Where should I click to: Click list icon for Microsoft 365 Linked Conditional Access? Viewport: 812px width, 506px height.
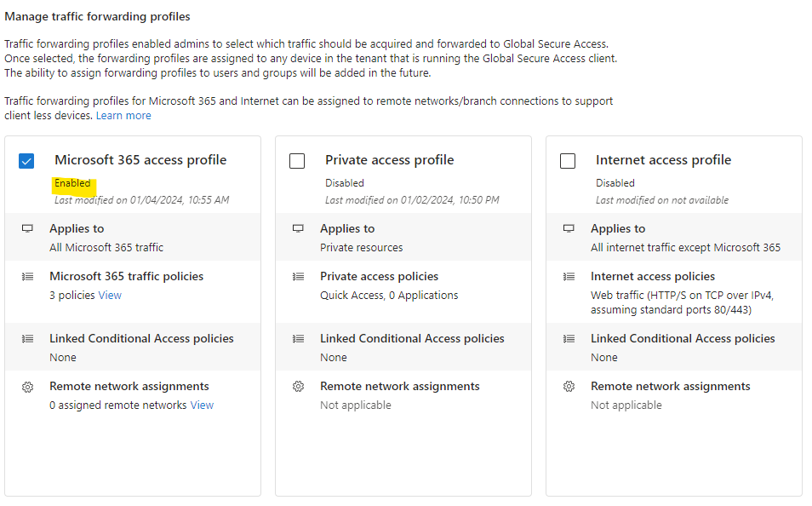(27, 339)
